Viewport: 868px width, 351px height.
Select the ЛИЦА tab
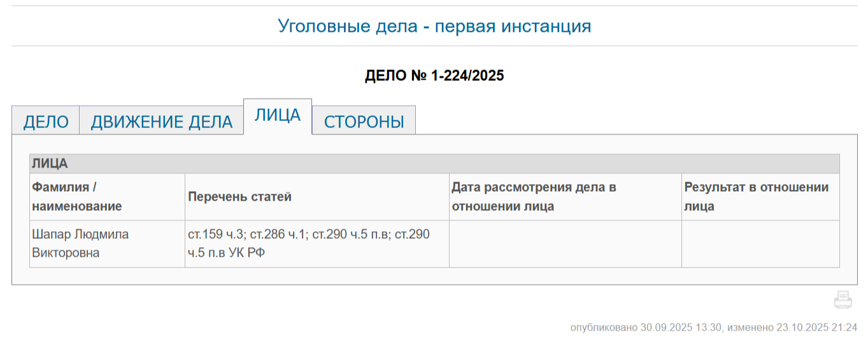tap(278, 116)
